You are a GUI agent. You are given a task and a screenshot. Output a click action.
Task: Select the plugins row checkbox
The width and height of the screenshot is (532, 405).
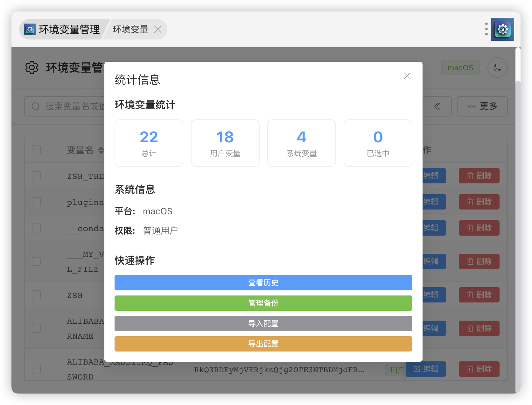pyautogui.click(x=36, y=202)
